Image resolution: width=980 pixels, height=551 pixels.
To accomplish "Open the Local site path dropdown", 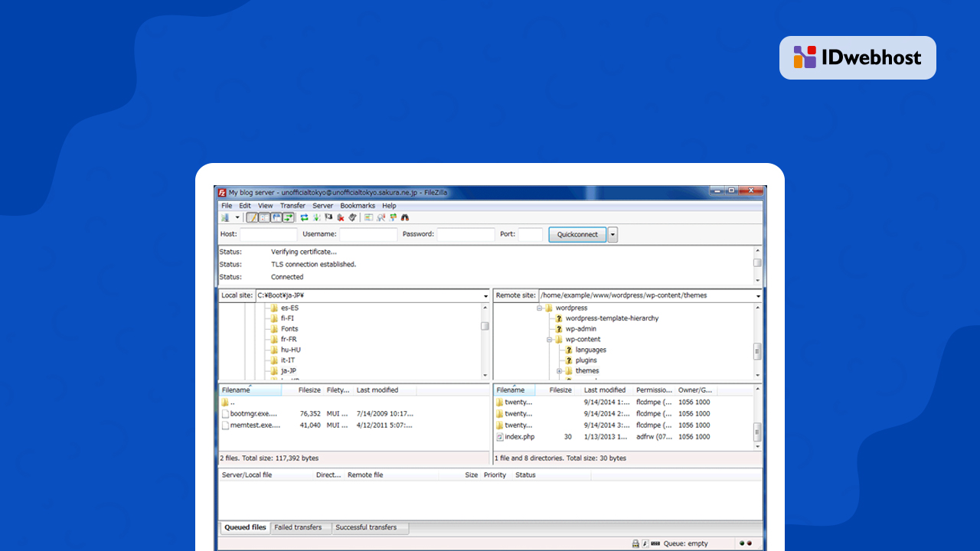I will coord(485,296).
